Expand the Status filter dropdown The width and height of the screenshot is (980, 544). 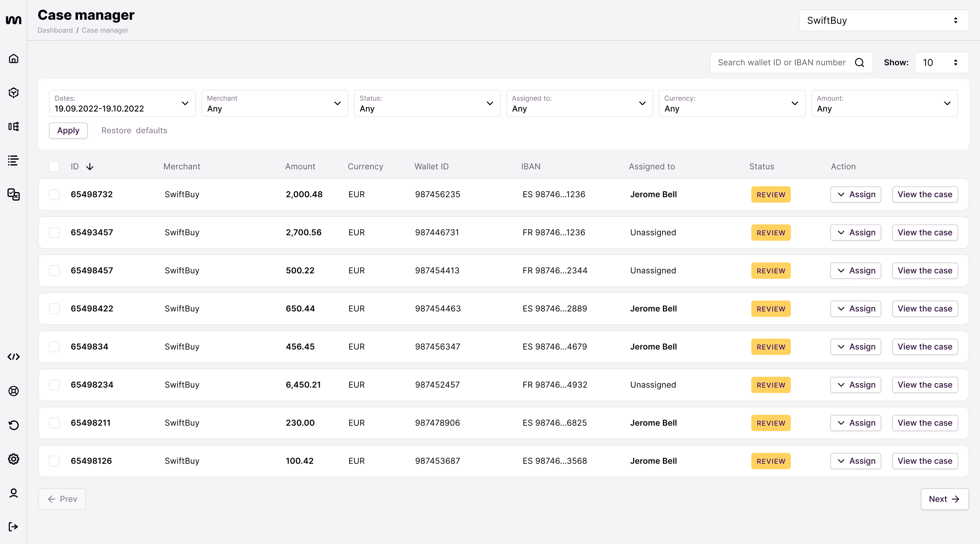pos(427,103)
